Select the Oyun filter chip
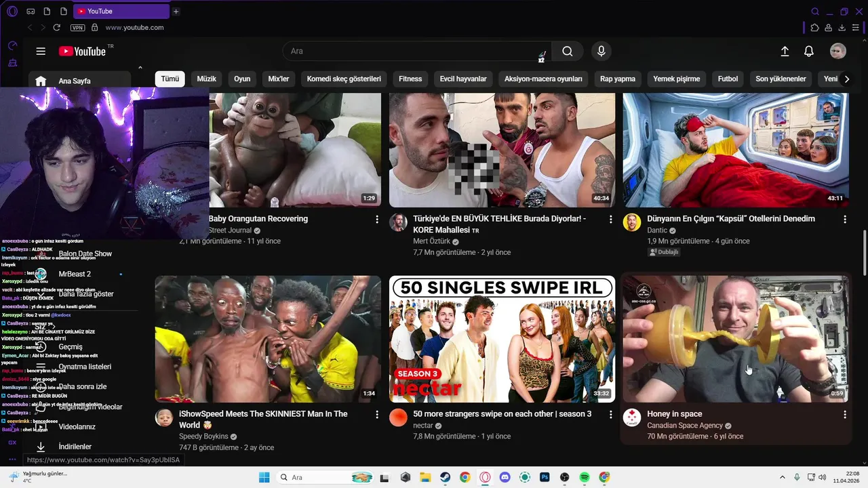868x488 pixels. coord(242,79)
